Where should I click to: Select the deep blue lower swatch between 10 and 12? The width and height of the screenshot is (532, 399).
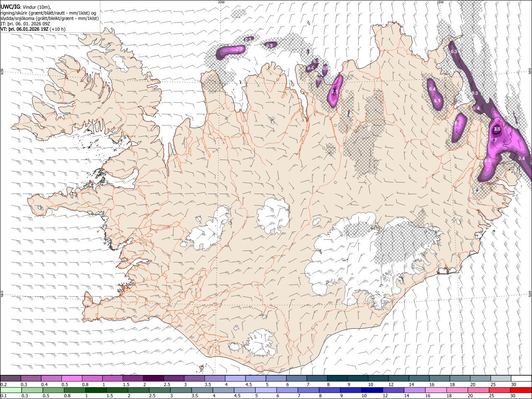tap(372, 390)
